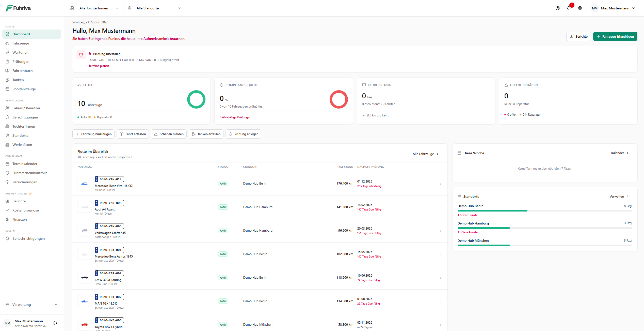644x331 pixels.
Task: Open the Alle Standorte dropdown
Action: pyautogui.click(x=154, y=8)
